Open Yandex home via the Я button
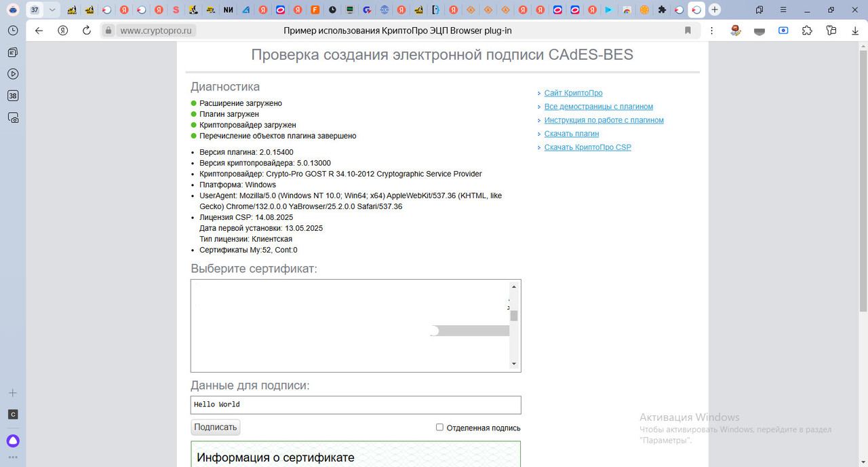The height and width of the screenshot is (467, 868). [x=62, y=31]
